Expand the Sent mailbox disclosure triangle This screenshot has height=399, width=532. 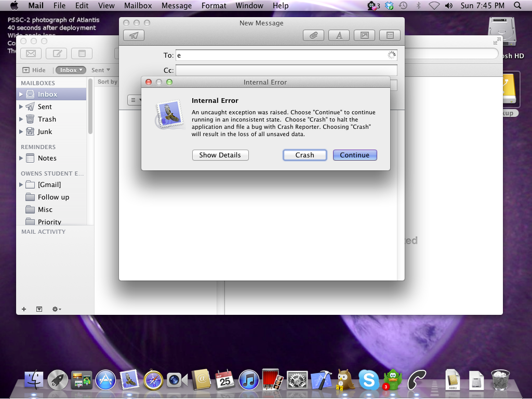(21, 107)
